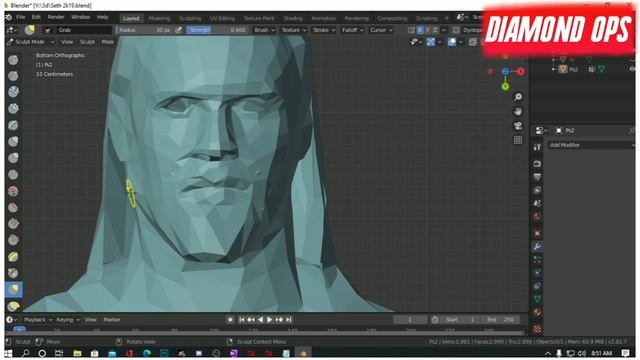This screenshot has width=640, height=360.
Task: Toggle radius pen pressure button
Action: click(x=178, y=30)
